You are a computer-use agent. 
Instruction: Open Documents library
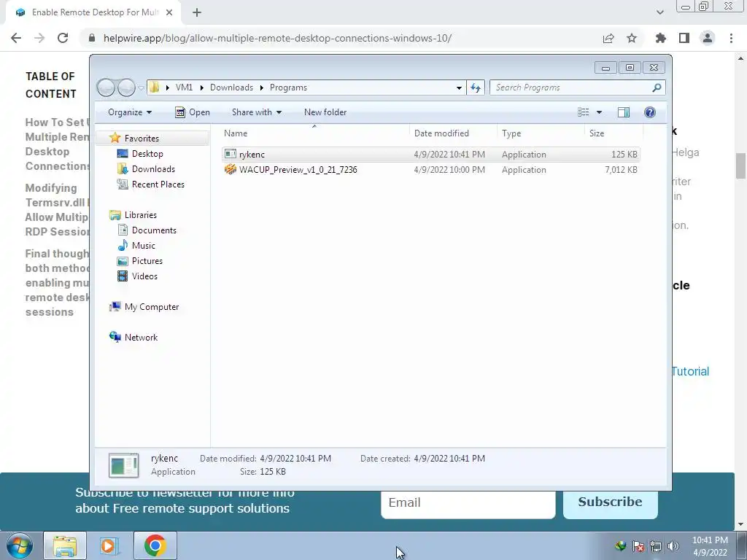154,230
